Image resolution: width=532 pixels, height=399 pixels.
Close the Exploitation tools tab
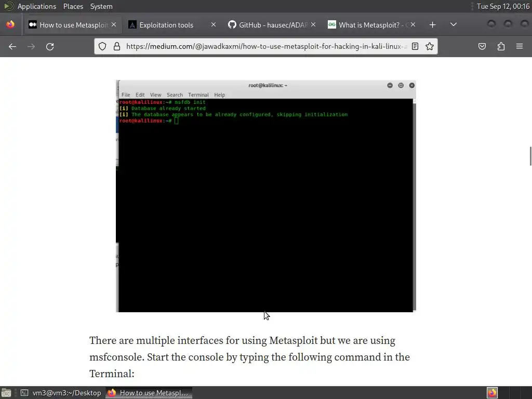(214, 24)
